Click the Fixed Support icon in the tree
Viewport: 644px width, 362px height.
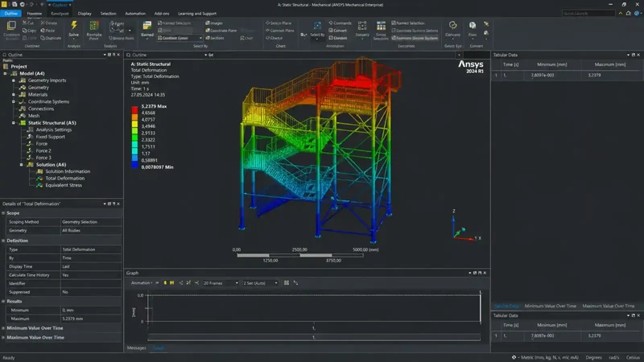coord(30,137)
